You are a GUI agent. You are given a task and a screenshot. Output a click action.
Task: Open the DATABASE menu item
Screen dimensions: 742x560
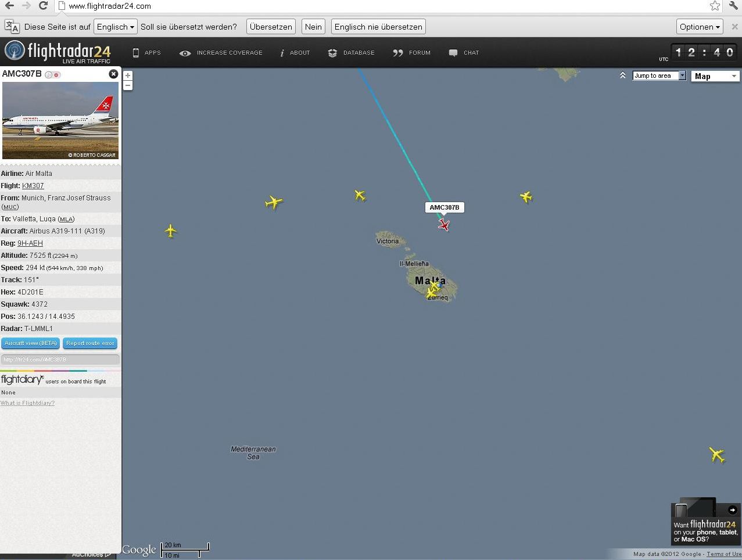click(352, 53)
